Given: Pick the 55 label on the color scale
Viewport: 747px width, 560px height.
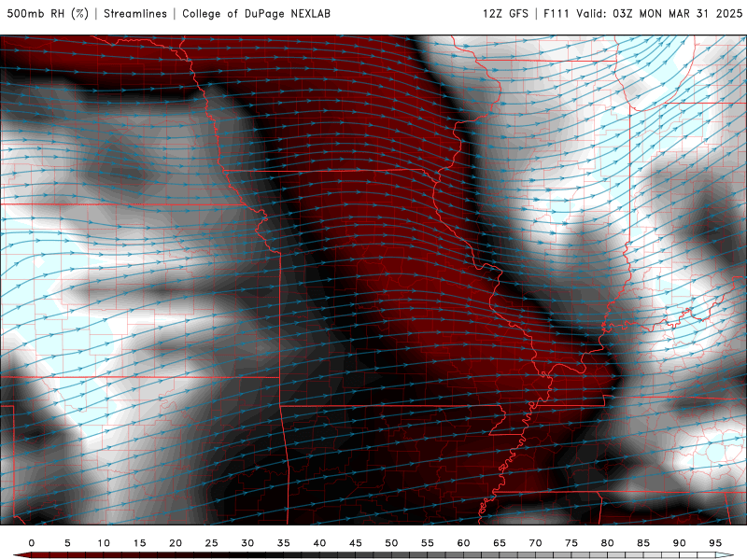Looking at the screenshot, I should tap(428, 543).
